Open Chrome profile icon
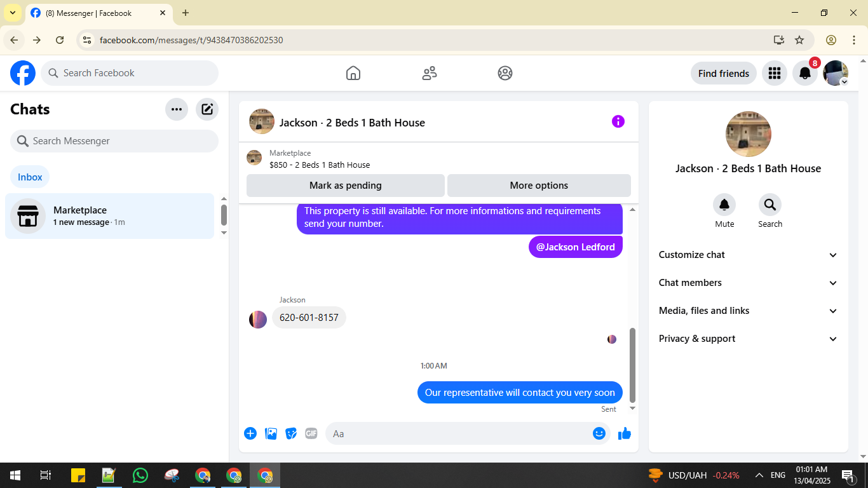This screenshot has width=868, height=488. pyautogui.click(x=831, y=40)
